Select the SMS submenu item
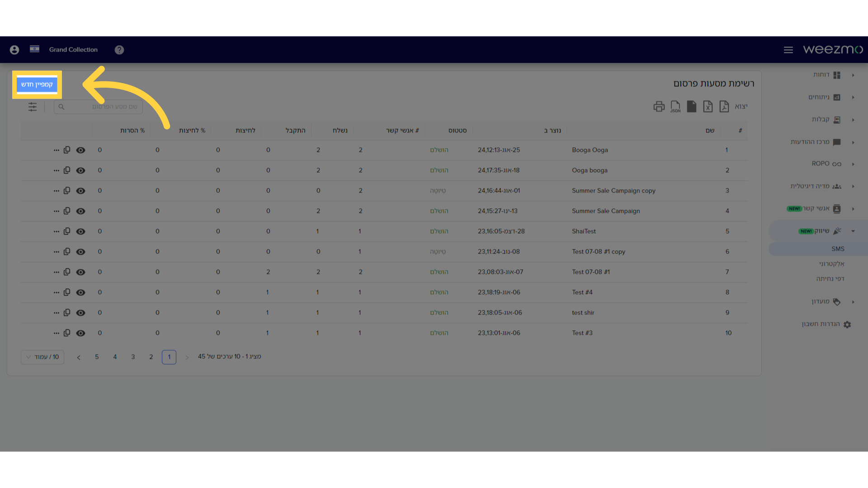Image resolution: width=868 pixels, height=488 pixels. coord(838,249)
